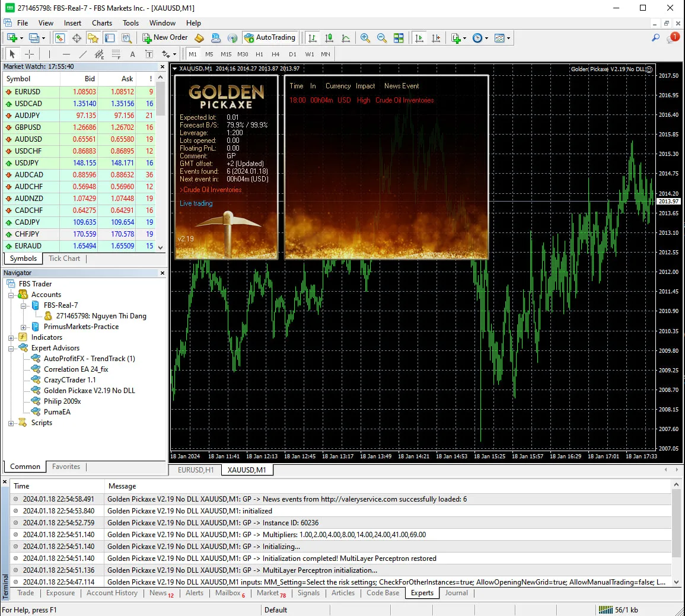This screenshot has width=685, height=616.
Task: Collapse the FBS-Real-7 server node
Action: 24,305
